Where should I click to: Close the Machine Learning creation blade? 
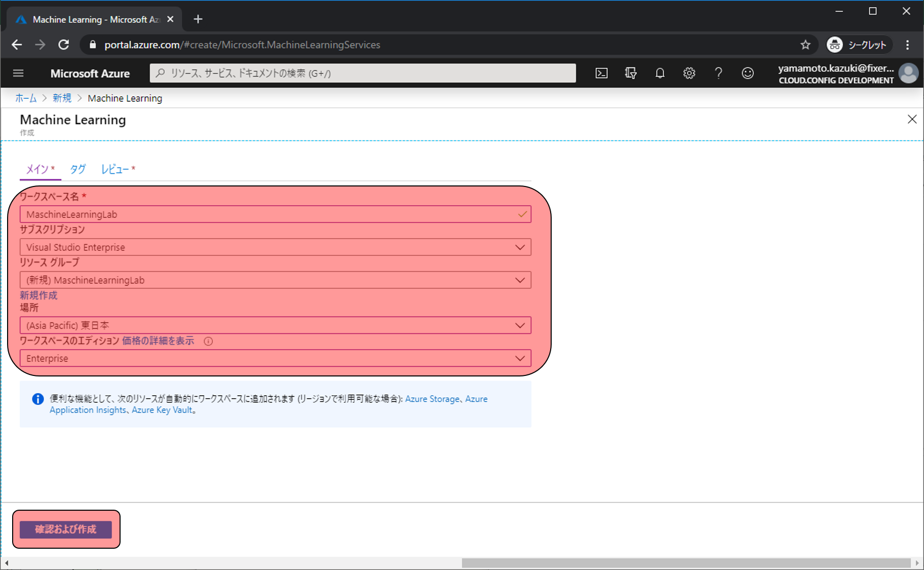pyautogui.click(x=912, y=119)
